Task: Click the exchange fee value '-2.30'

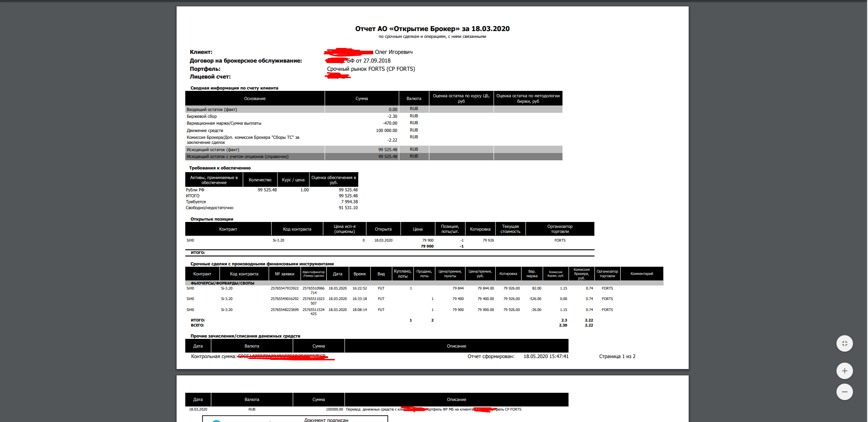Action: click(392, 116)
